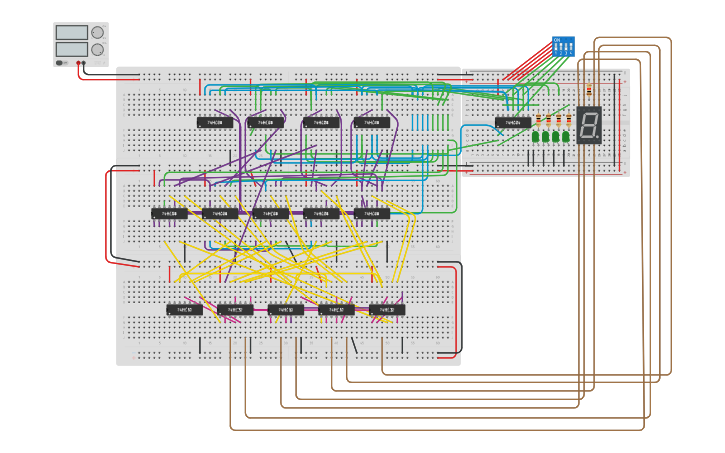This screenshot has height=453, width=725.
Task: Select the resistor above the seven-segment display
Action: point(589,90)
